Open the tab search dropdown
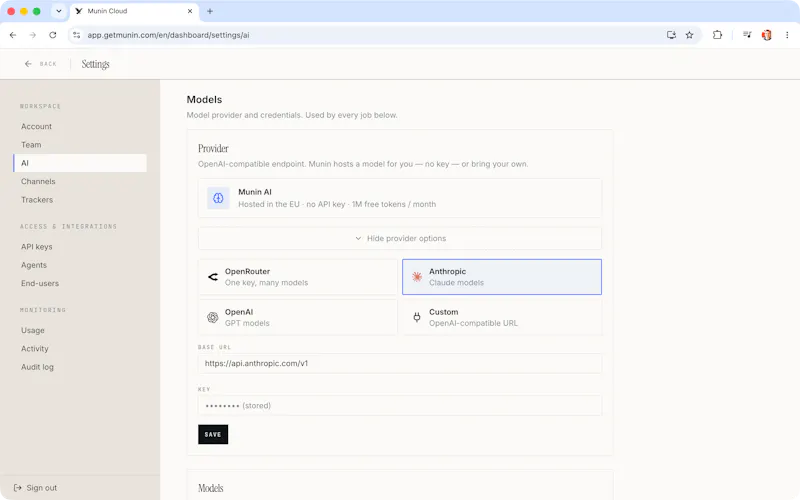This screenshot has height=500, width=800. tap(59, 11)
